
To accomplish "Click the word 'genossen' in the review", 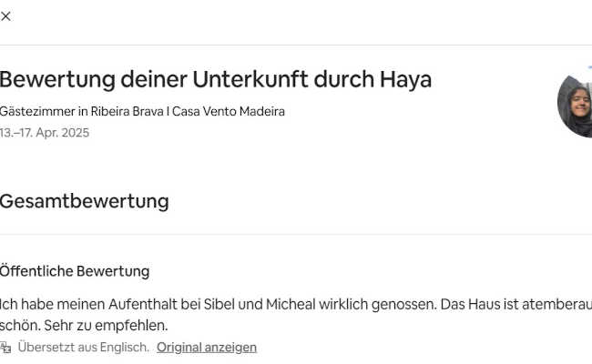I will pyautogui.click(x=403, y=305).
